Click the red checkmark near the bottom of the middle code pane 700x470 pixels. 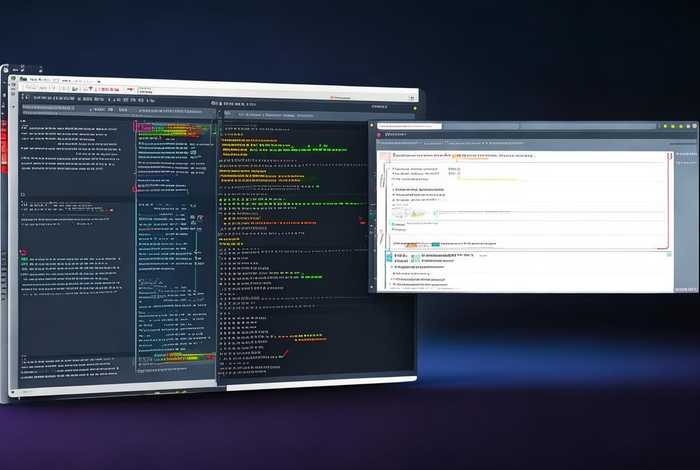(x=285, y=351)
